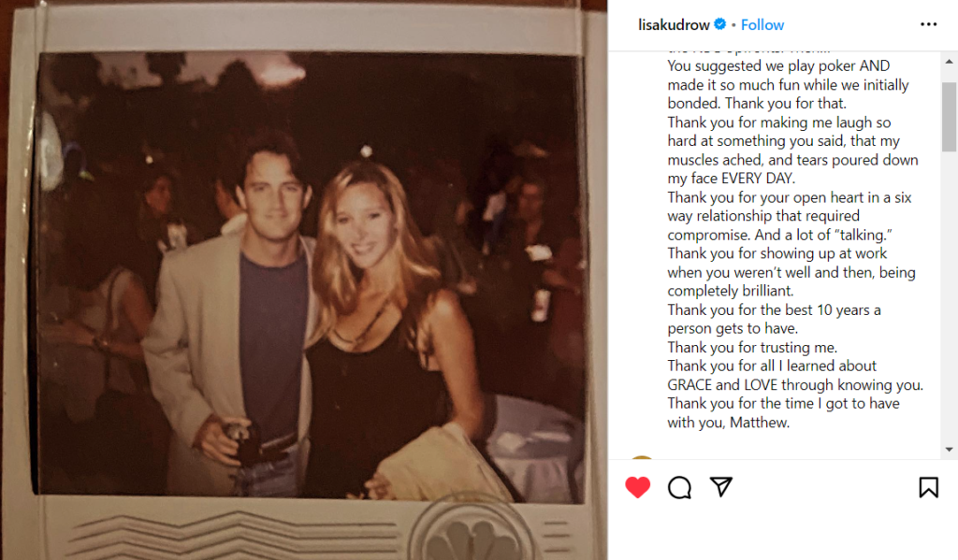Unlike the post with the red heart
Viewport: 958px width, 560px height.
[638, 487]
